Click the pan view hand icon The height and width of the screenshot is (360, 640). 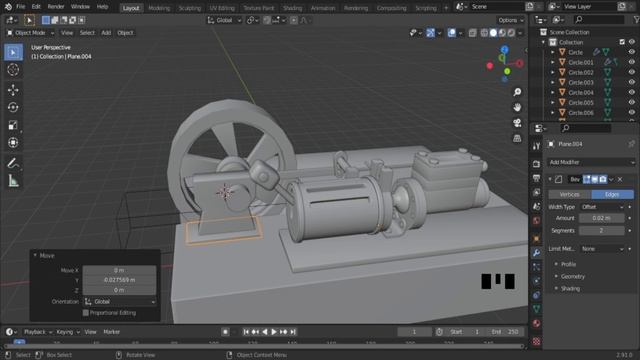517,107
